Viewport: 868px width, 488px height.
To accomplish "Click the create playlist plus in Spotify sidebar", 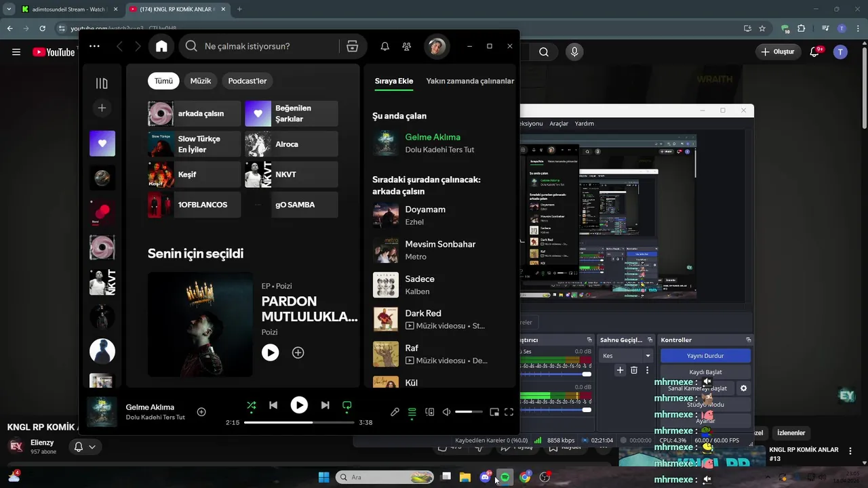I will [x=102, y=108].
